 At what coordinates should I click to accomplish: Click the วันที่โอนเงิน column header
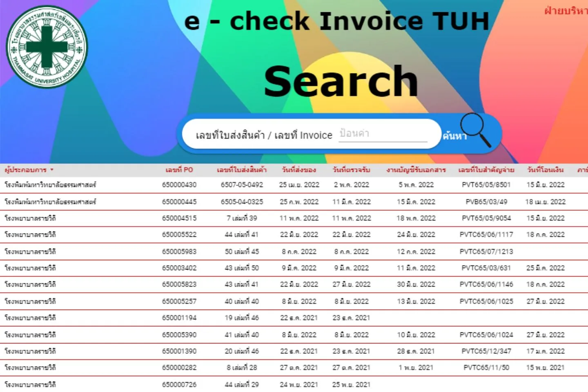pyautogui.click(x=545, y=170)
